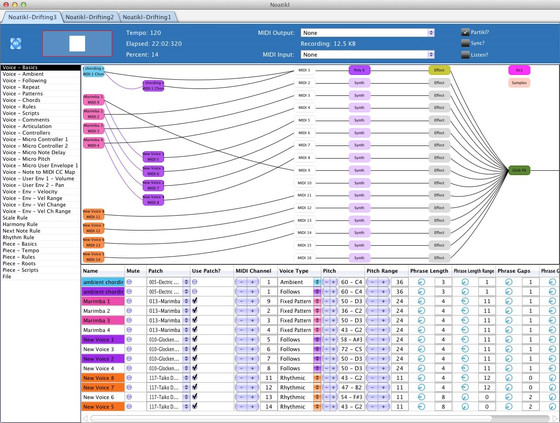Uncheck Use Patch for Marimba 1
The image size is (560, 423).
coord(195,301)
